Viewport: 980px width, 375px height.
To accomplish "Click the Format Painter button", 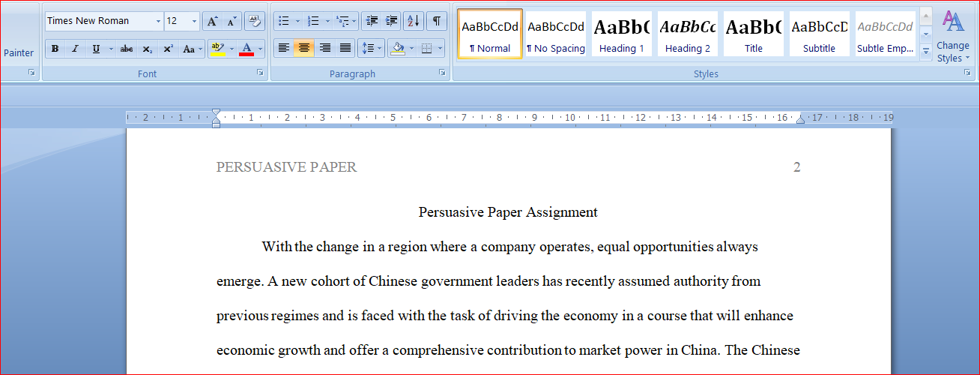I will point(18,53).
